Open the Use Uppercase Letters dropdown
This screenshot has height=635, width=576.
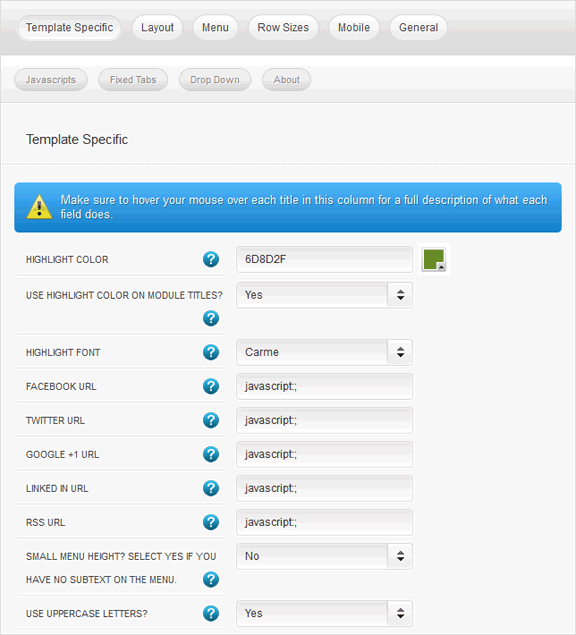[324, 614]
